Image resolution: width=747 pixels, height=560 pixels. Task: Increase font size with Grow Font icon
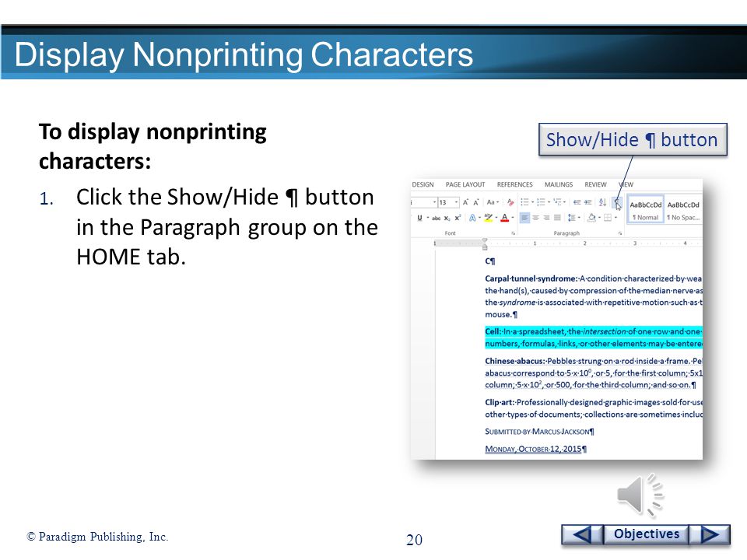pyautogui.click(x=465, y=202)
